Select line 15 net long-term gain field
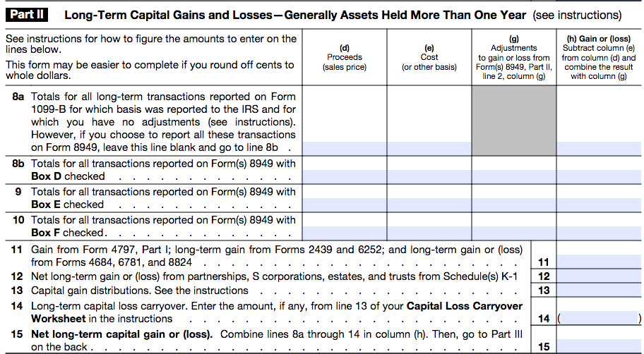The width and height of the screenshot is (644, 354). tap(599, 346)
